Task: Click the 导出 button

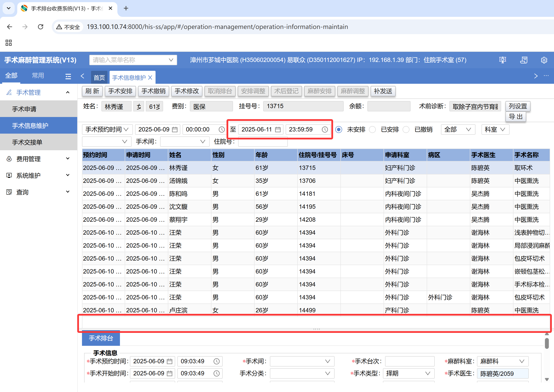Action: pos(515,117)
